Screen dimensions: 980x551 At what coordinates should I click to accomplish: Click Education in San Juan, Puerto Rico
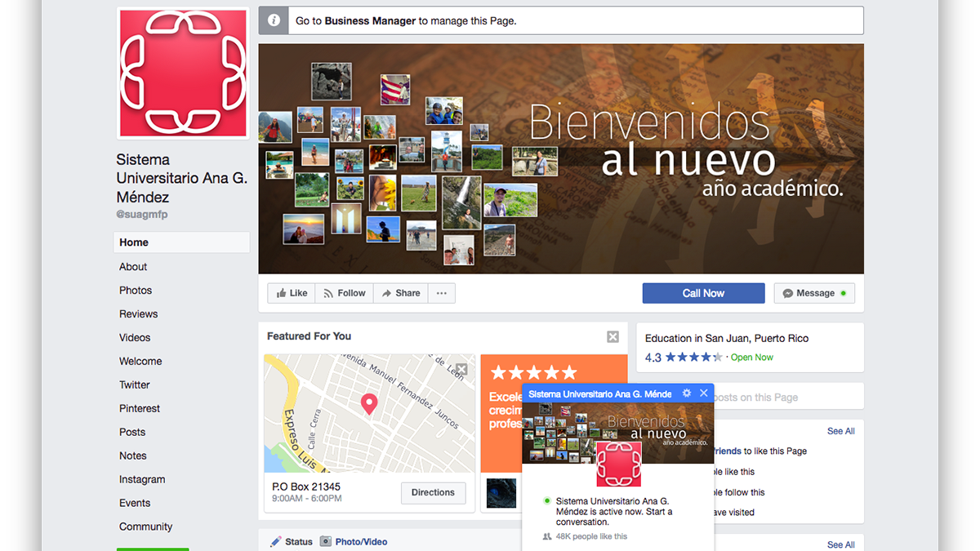click(727, 339)
